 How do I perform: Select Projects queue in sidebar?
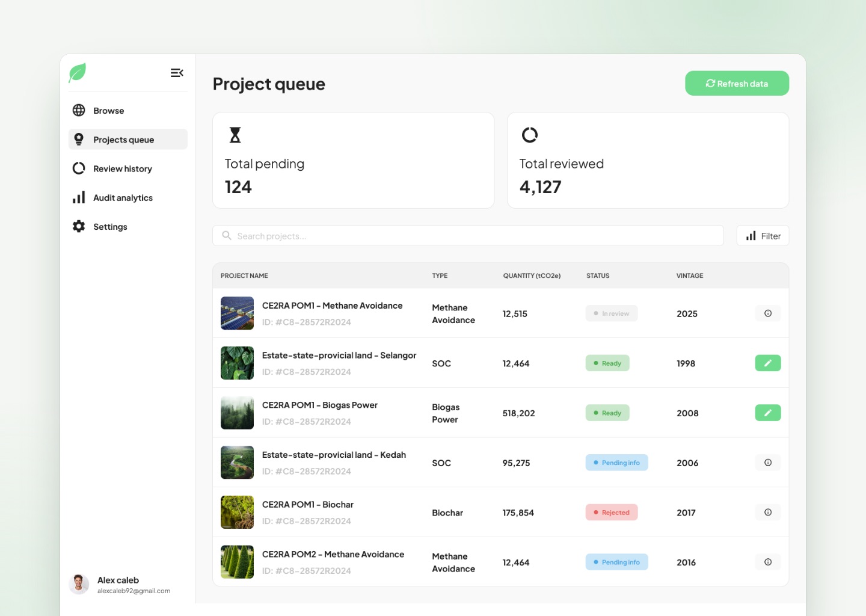(128, 140)
